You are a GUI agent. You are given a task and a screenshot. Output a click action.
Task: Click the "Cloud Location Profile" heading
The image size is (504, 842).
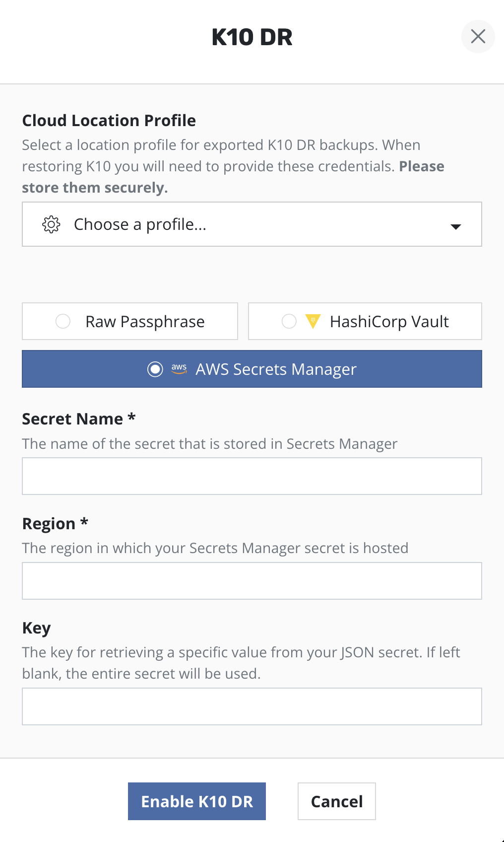click(x=109, y=121)
